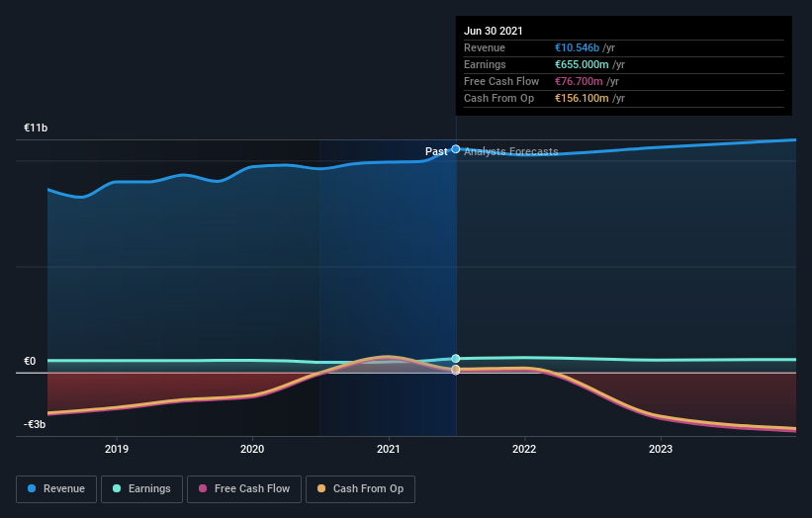
Task: Select the Revenue data point marker on Jun 30 2021
Action: click(456, 149)
